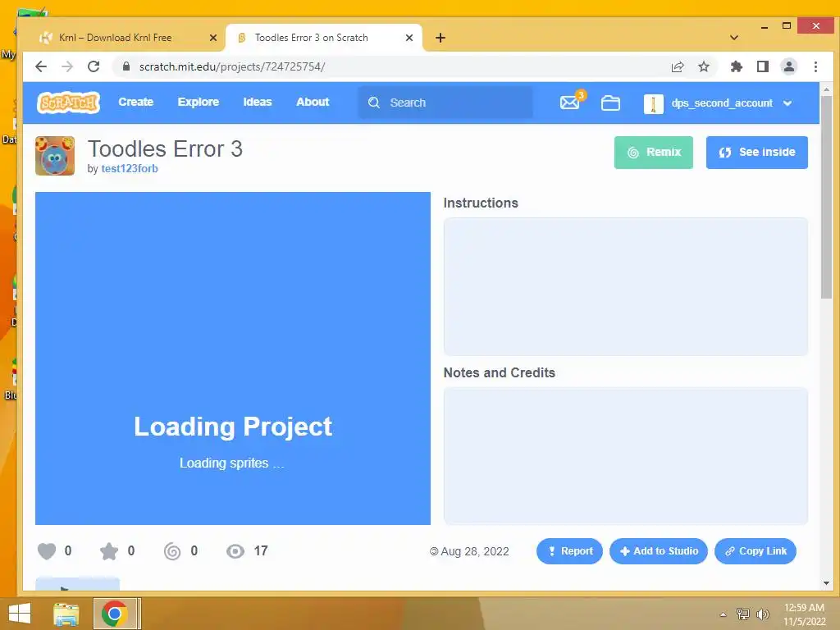This screenshot has height=630, width=840.
Task: Report this project
Action: point(569,551)
